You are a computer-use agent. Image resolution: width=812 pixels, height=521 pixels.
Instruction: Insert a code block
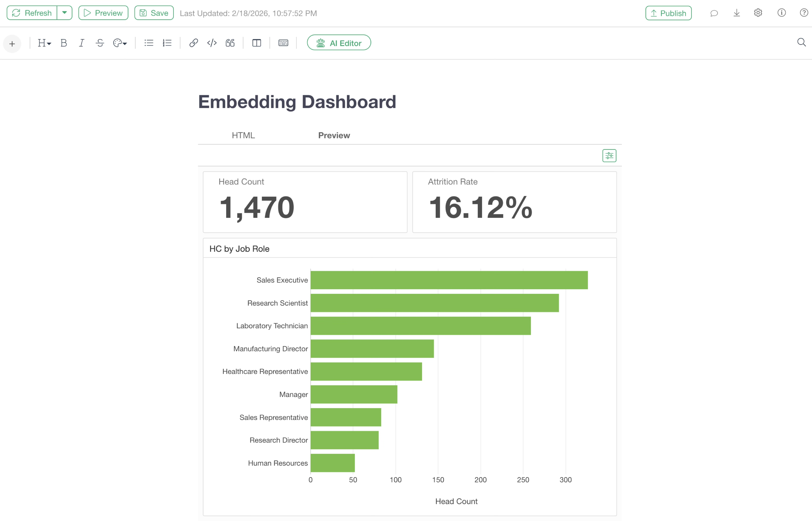coord(212,43)
